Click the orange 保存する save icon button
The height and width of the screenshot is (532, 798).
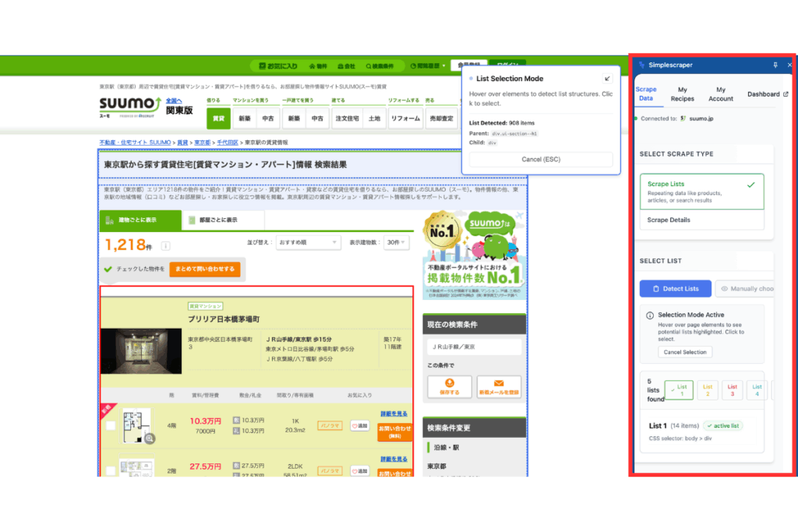pos(450,386)
